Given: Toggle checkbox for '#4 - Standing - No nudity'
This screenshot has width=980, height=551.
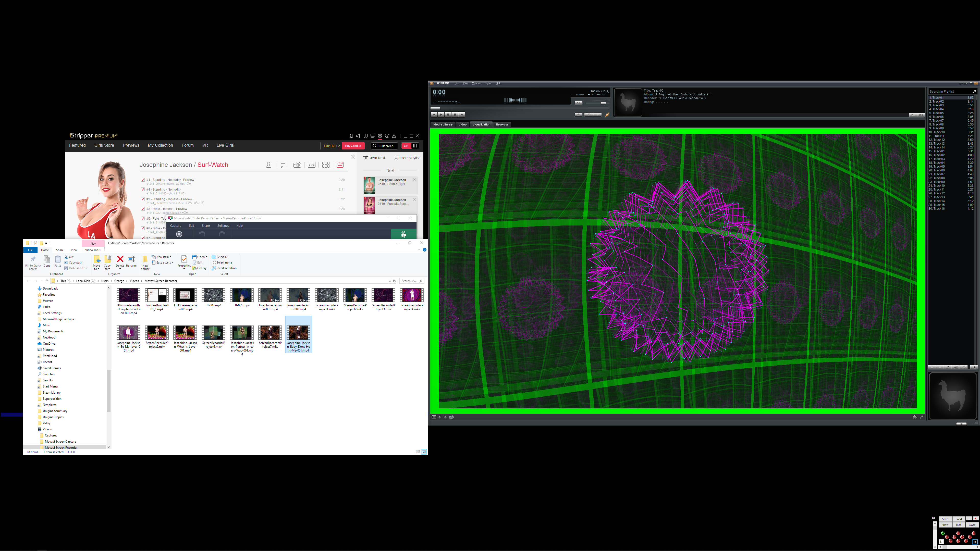Looking at the screenshot, I should coord(143,189).
